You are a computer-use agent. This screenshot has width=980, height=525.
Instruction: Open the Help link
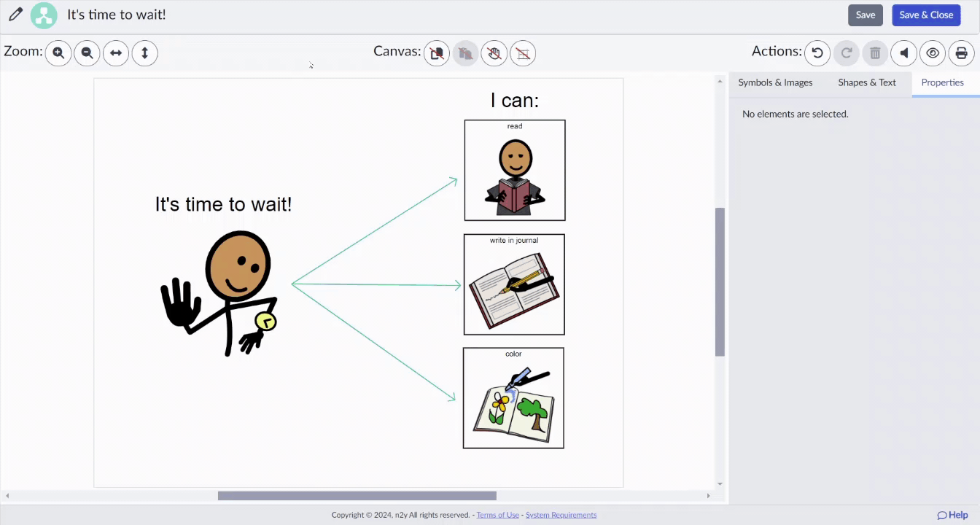pos(953,515)
